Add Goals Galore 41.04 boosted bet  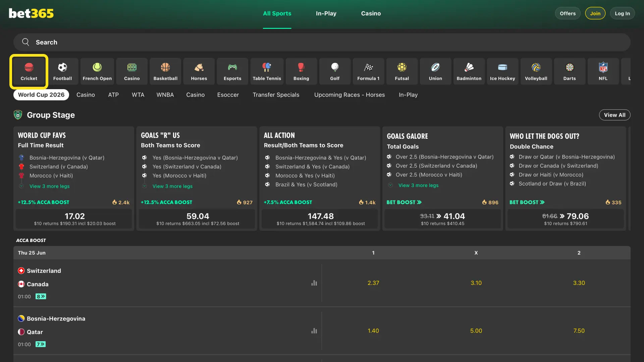(443, 219)
